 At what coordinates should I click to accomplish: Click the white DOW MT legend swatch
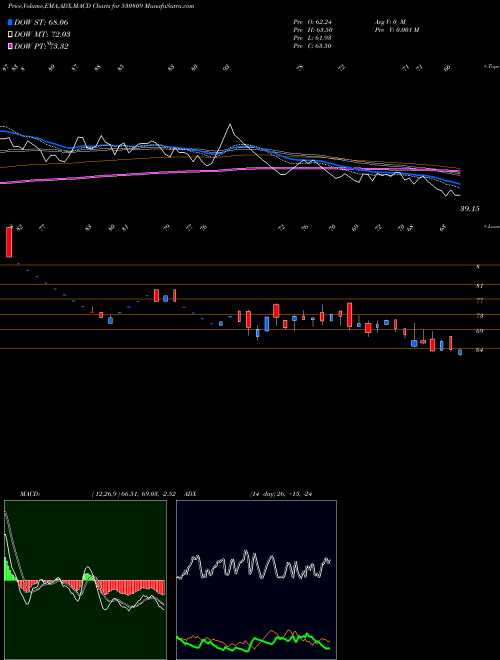pos(10,34)
